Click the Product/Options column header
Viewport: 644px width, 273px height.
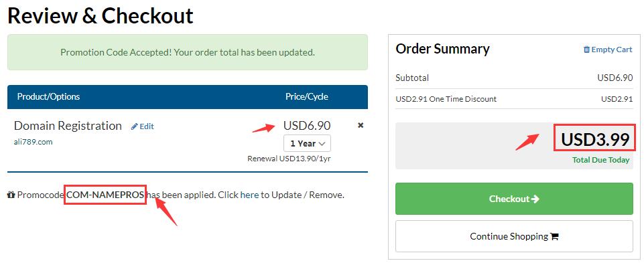tap(48, 96)
